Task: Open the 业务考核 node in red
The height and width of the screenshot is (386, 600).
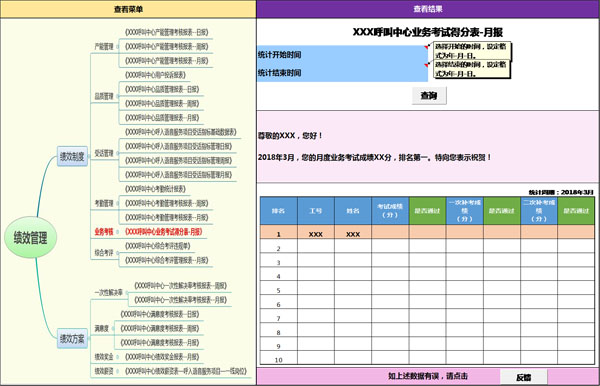Action: (104, 231)
